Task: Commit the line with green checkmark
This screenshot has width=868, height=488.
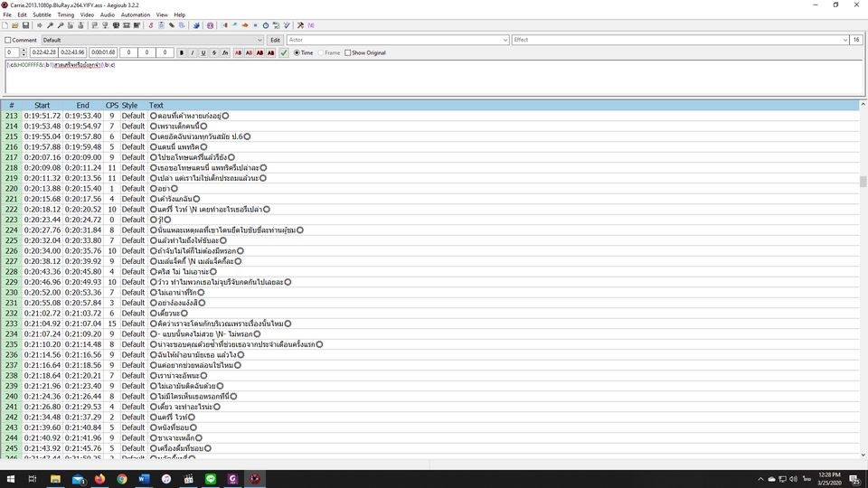Action: pos(284,52)
